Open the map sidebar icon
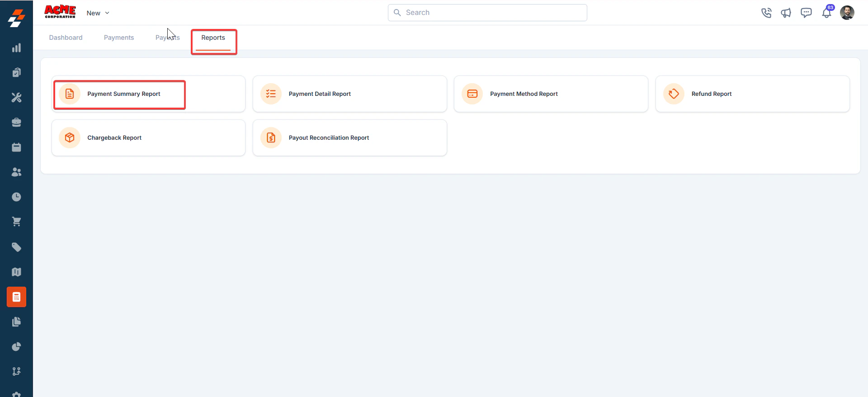 (16, 272)
